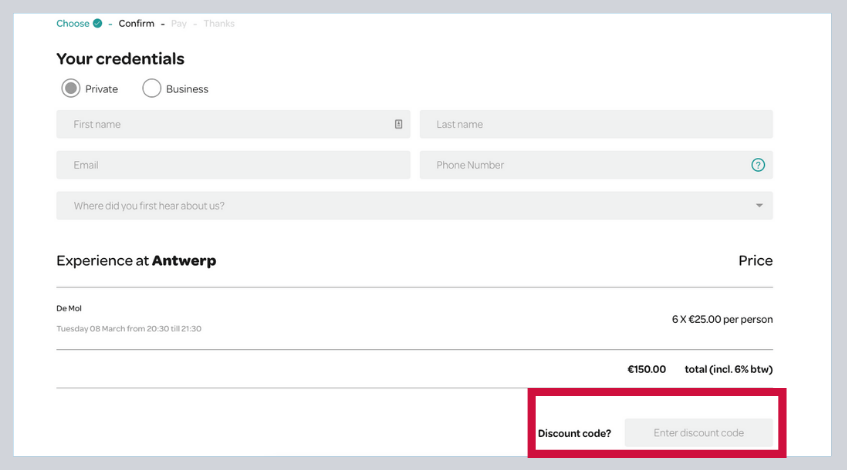Click the autofill contact icon in First name
The width and height of the screenshot is (847, 470).
398,124
